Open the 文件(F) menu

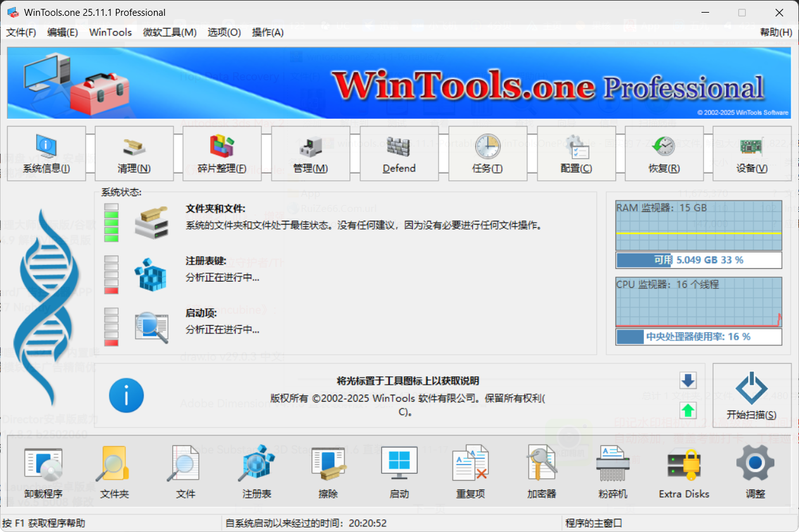[x=21, y=32]
